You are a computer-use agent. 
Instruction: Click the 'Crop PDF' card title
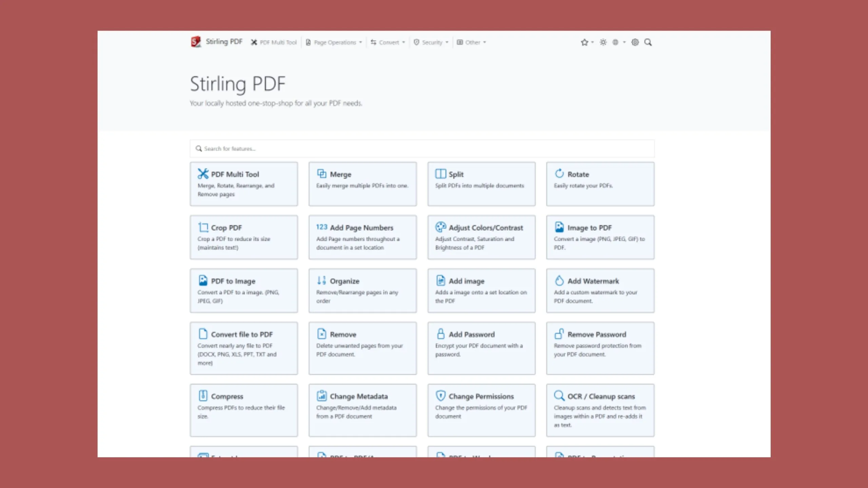(x=226, y=228)
